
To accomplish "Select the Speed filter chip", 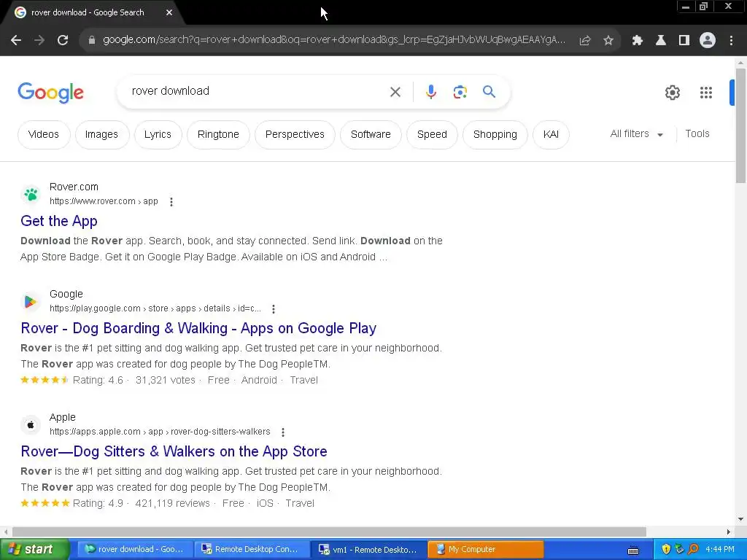I will pyautogui.click(x=432, y=134).
